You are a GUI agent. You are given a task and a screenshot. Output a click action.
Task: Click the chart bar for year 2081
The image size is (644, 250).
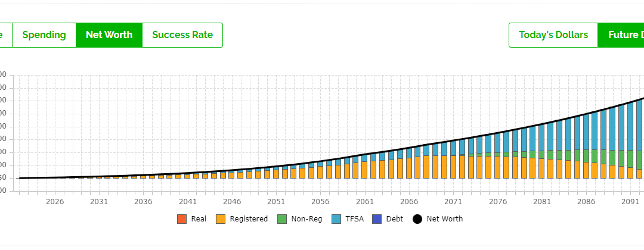click(541, 151)
